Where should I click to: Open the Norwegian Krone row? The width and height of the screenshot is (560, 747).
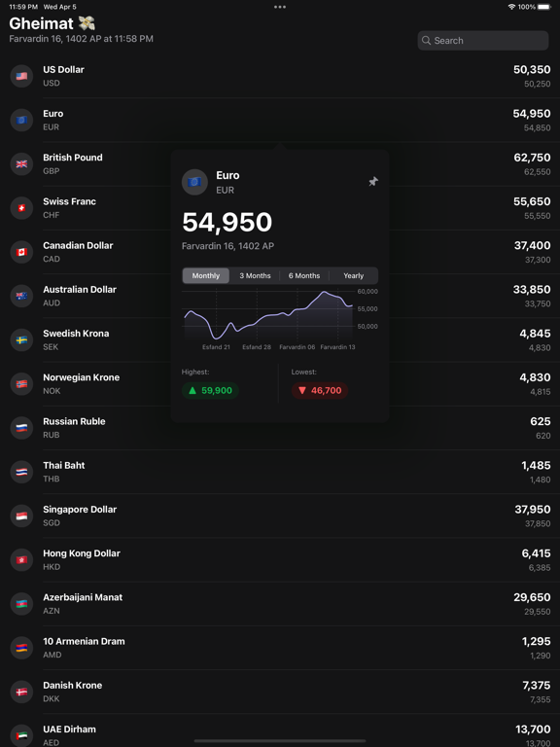[x=280, y=384]
